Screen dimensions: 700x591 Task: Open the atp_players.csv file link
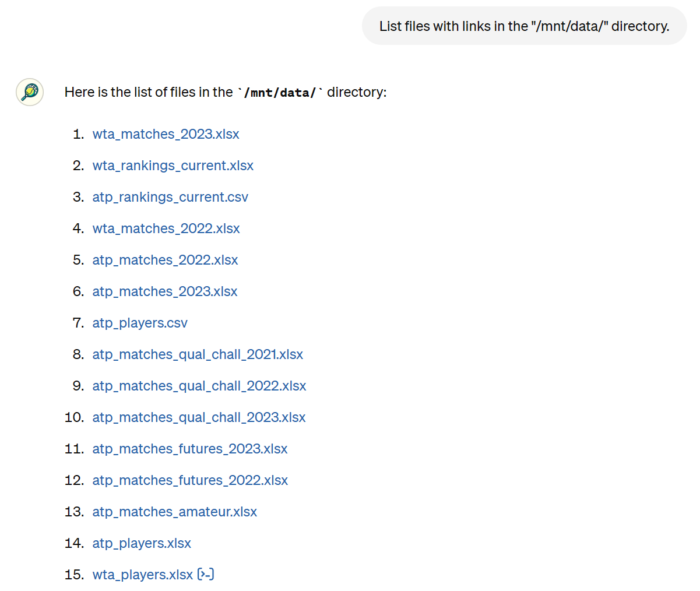(x=140, y=323)
